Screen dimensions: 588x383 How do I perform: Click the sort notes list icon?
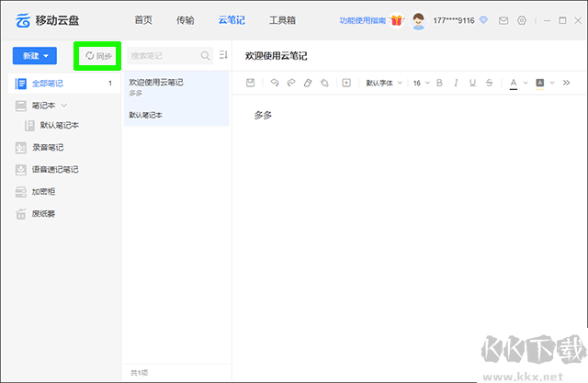[222, 56]
